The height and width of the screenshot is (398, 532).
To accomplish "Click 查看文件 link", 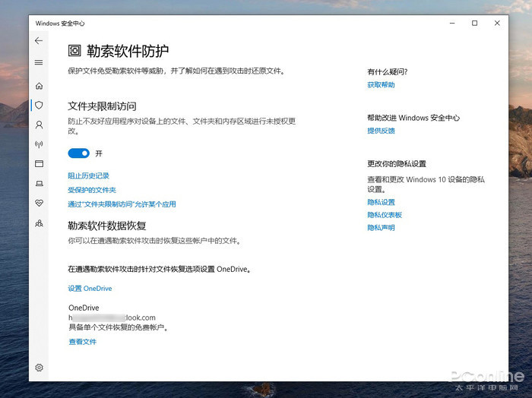I will (x=82, y=342).
